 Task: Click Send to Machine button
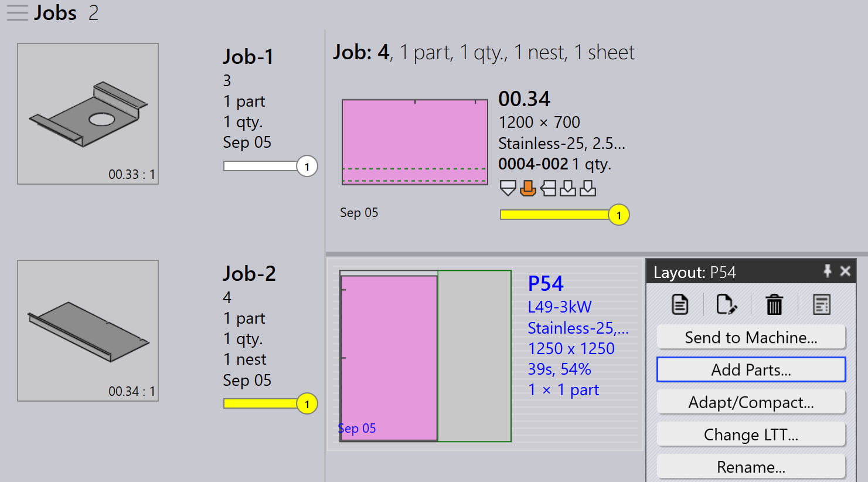pos(751,337)
